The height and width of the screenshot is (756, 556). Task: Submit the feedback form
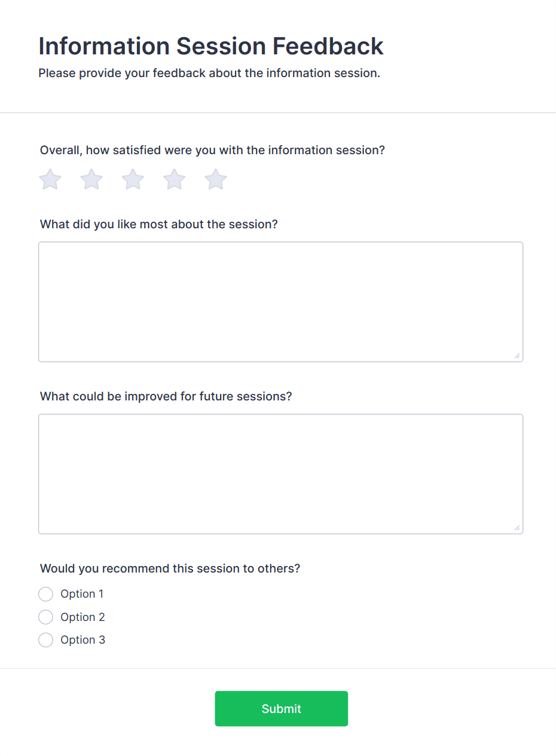(281, 709)
